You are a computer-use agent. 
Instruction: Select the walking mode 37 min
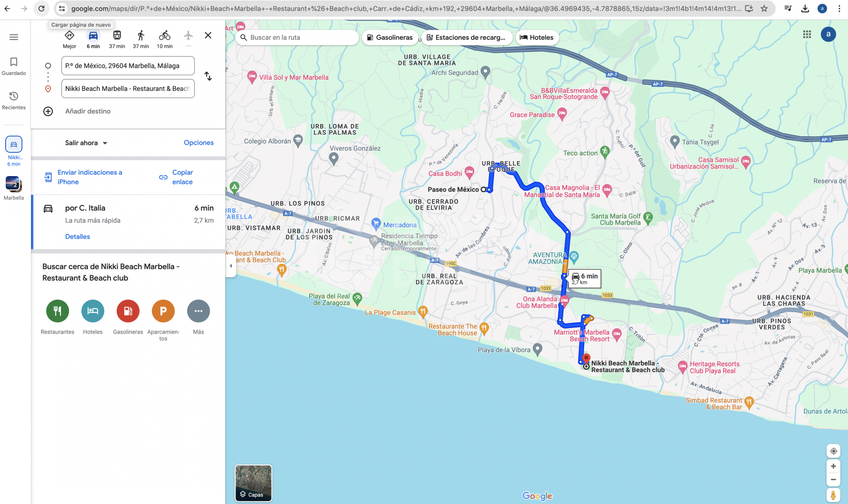(141, 39)
